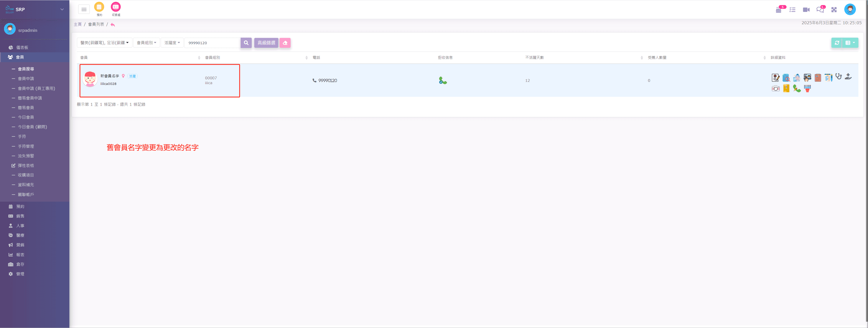Image resolution: width=868 pixels, height=328 pixels.
Task: Click the purple search magnifier button
Action: [x=246, y=43]
